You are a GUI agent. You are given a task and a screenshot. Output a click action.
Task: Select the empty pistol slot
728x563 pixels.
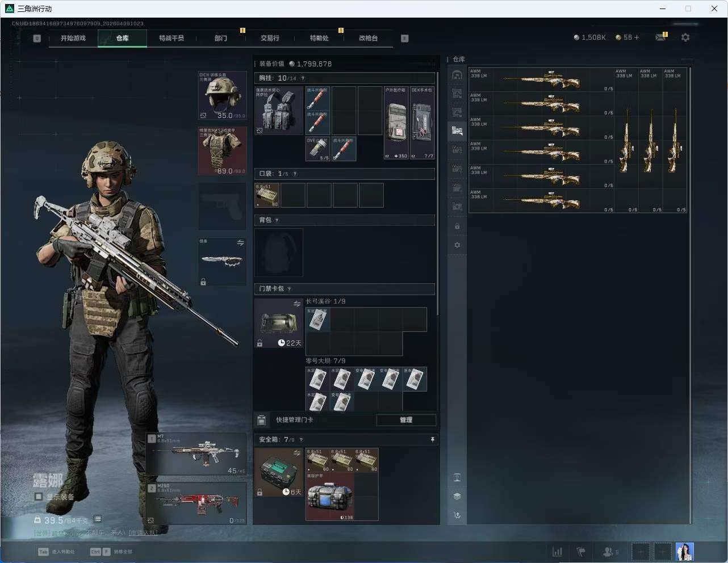click(x=222, y=206)
